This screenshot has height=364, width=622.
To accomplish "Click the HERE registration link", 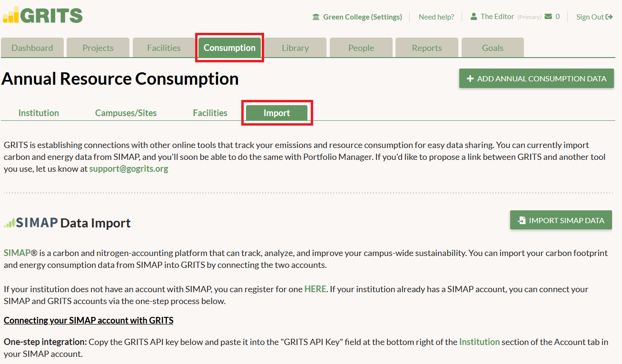I will coord(315,289).
